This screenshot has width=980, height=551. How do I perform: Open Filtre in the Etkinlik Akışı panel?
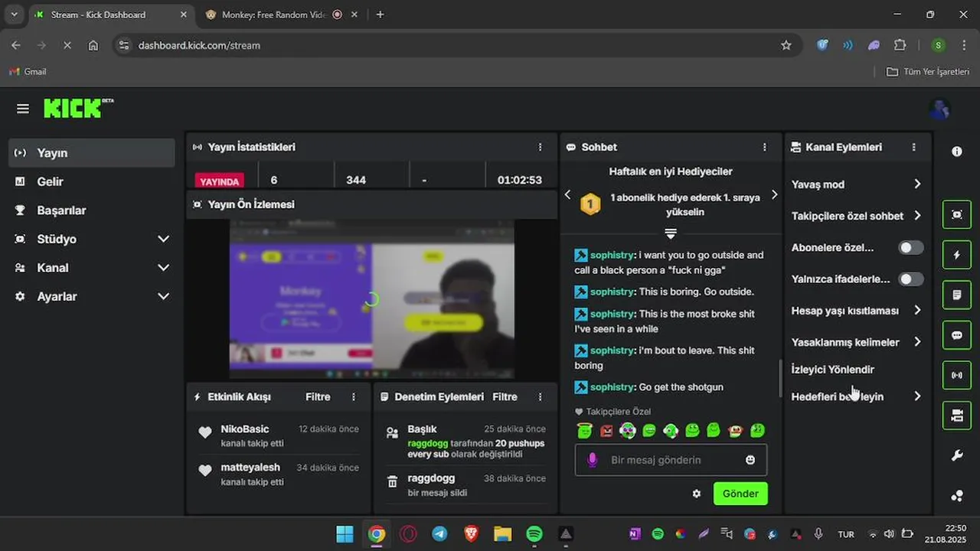(318, 397)
